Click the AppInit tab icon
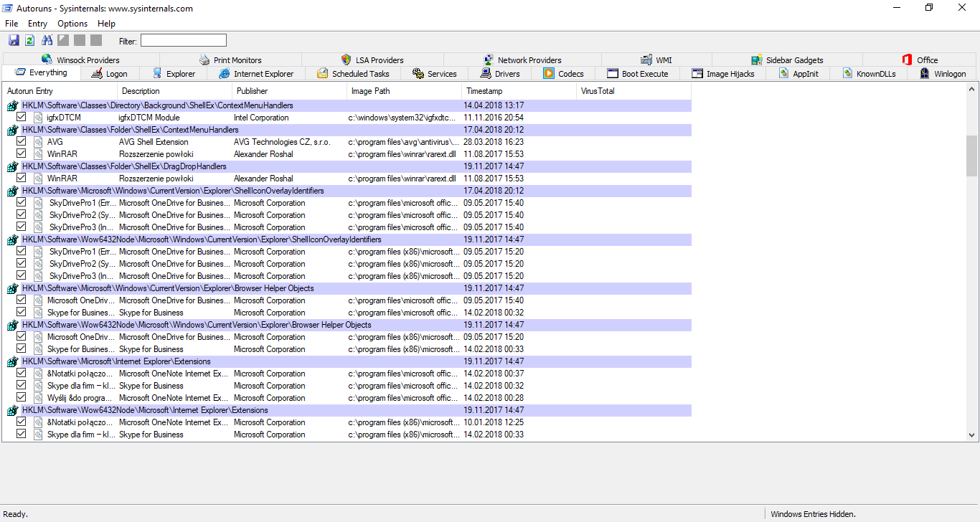The width and height of the screenshot is (980, 522). pyautogui.click(x=783, y=73)
